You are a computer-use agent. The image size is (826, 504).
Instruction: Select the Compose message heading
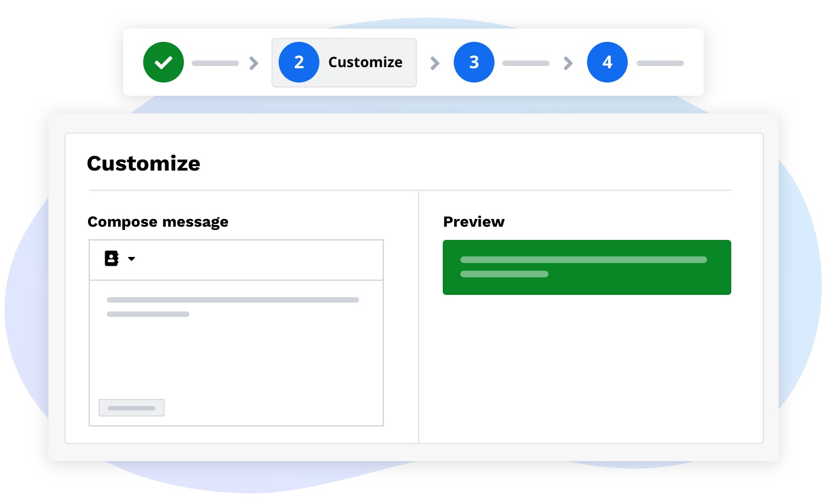157,222
